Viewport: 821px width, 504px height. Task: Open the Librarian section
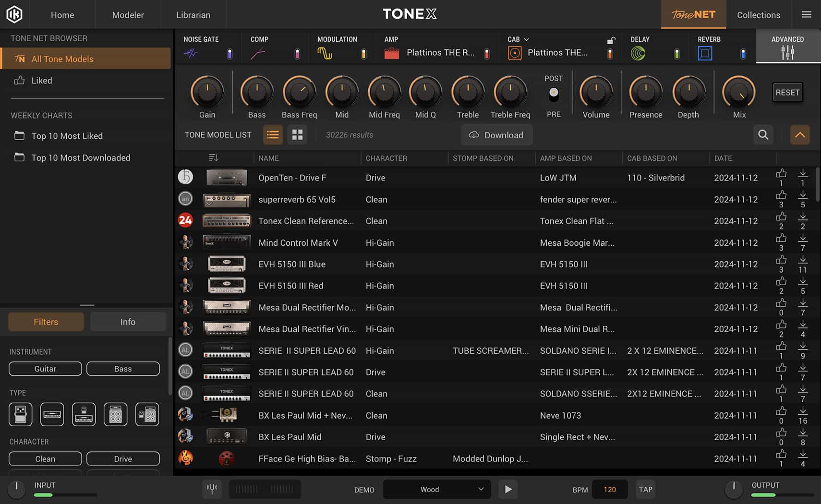click(x=193, y=14)
